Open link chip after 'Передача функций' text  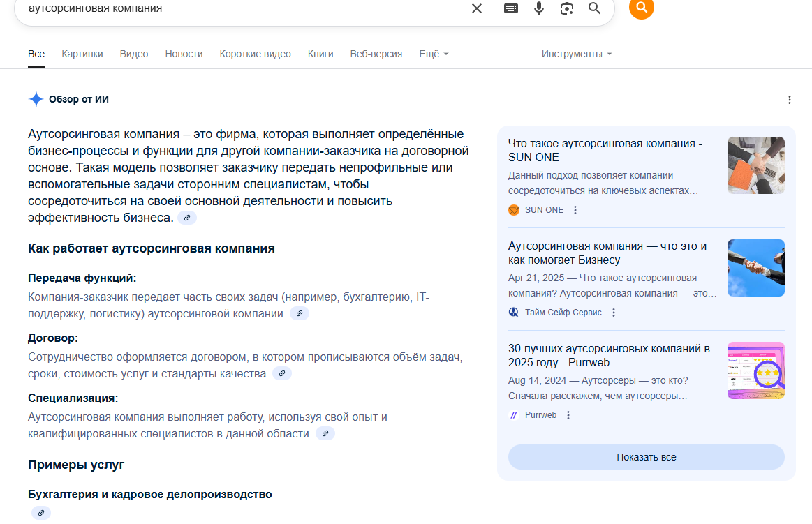pos(300,313)
